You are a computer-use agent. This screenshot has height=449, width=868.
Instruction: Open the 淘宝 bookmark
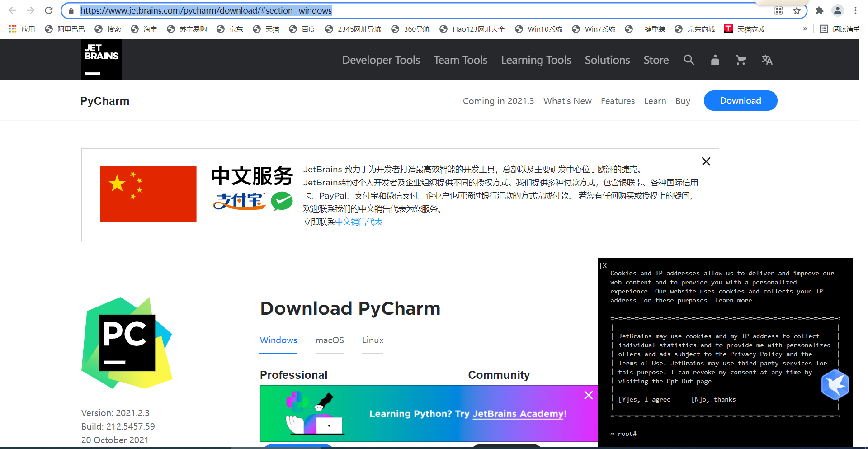(x=144, y=29)
